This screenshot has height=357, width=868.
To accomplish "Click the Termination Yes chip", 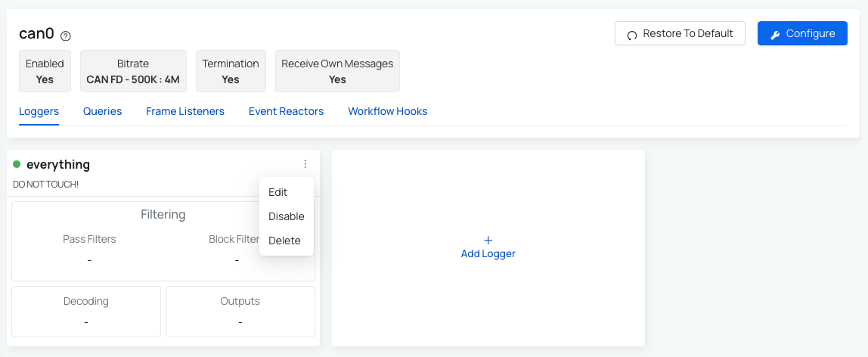I will (231, 71).
